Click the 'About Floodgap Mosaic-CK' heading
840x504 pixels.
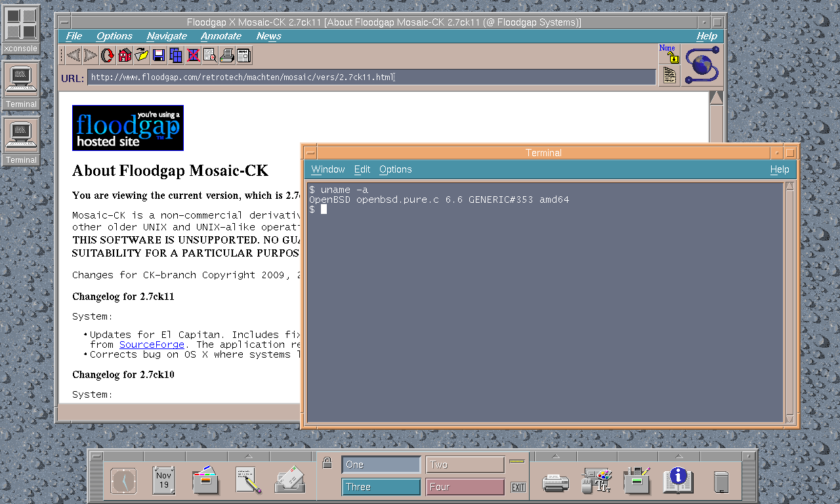coord(171,171)
